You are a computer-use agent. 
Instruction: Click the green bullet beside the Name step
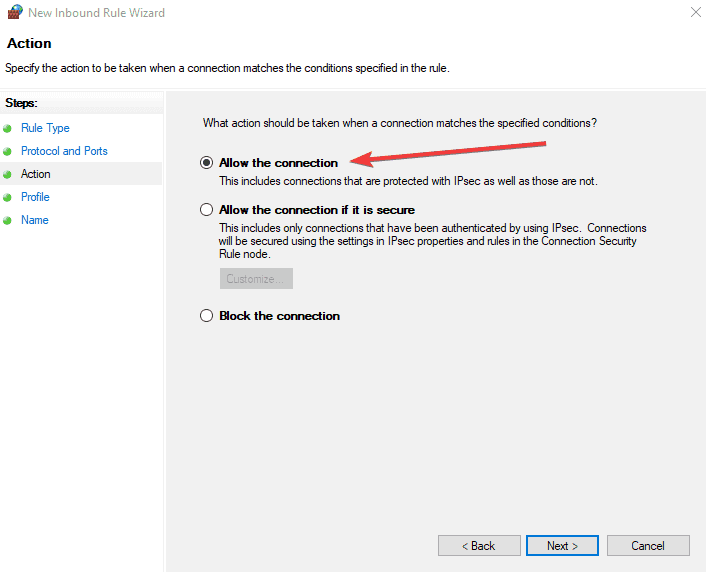pyautogui.click(x=8, y=220)
